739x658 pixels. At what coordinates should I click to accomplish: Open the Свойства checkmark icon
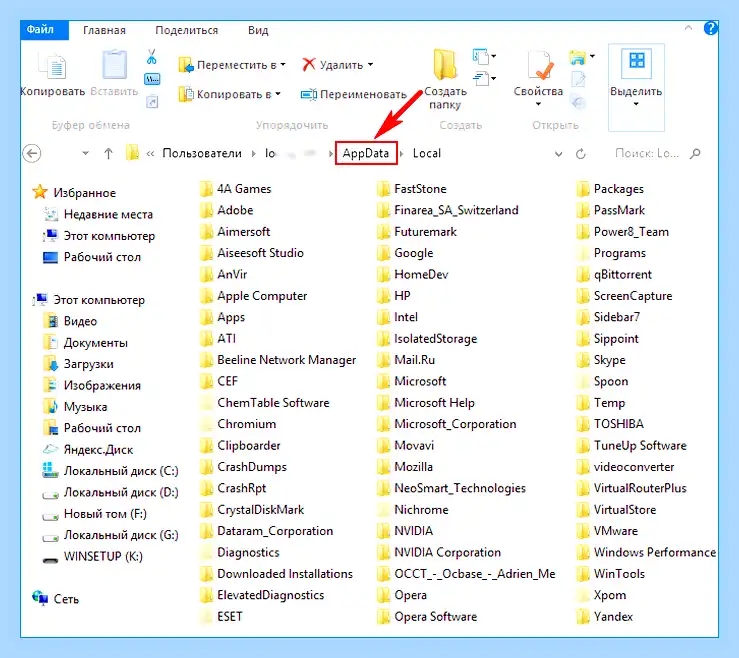pyautogui.click(x=540, y=66)
